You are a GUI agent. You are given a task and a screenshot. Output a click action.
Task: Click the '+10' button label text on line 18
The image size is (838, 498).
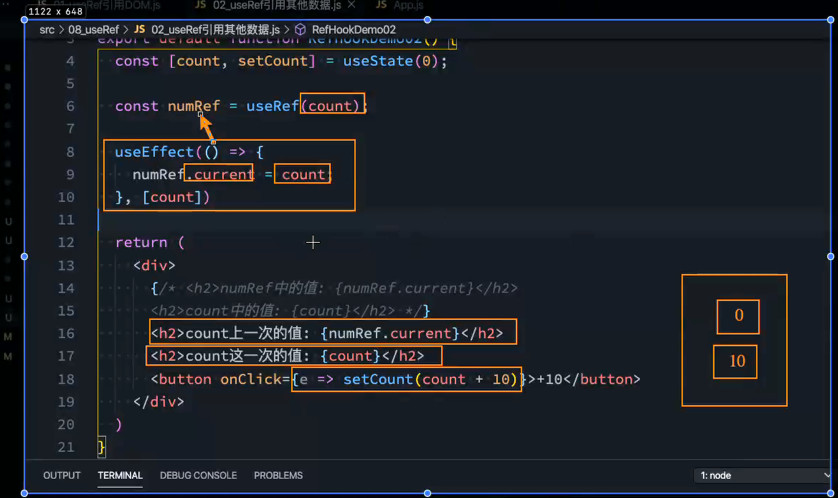549,379
